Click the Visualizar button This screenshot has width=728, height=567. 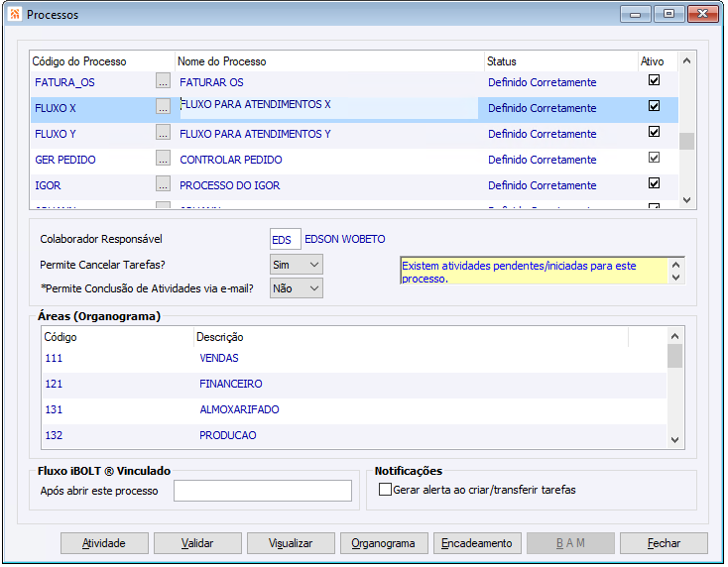[291, 543]
